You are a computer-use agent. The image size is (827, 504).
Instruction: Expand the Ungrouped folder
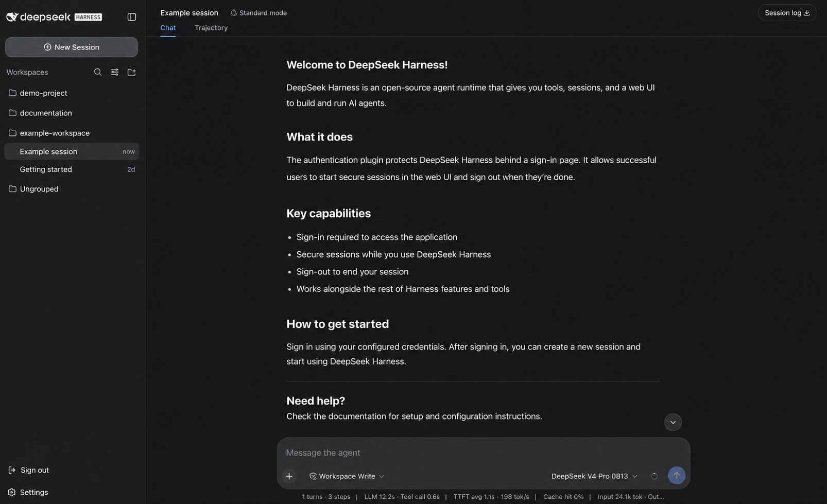tap(72, 189)
